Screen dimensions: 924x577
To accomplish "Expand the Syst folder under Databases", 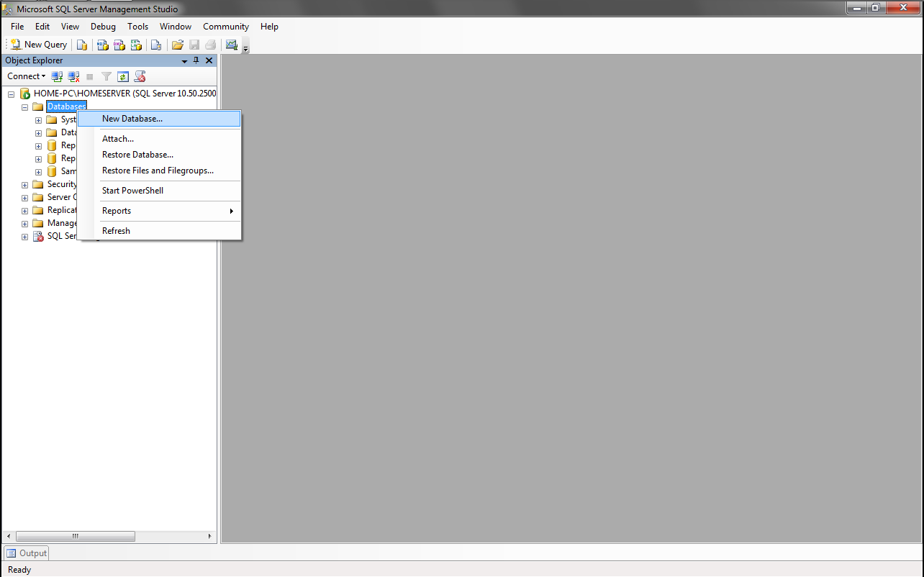I will point(38,120).
